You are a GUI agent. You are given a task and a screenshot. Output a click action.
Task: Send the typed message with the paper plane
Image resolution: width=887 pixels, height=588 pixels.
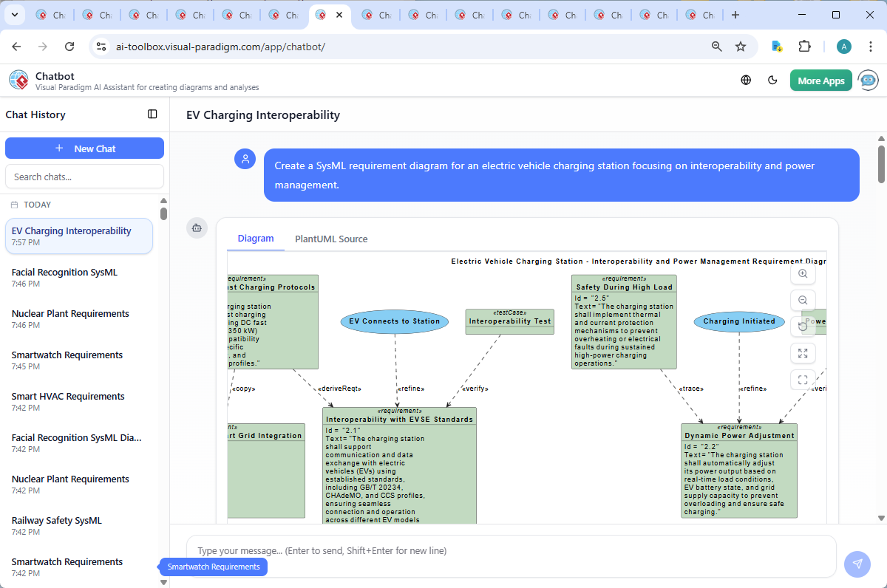click(857, 564)
